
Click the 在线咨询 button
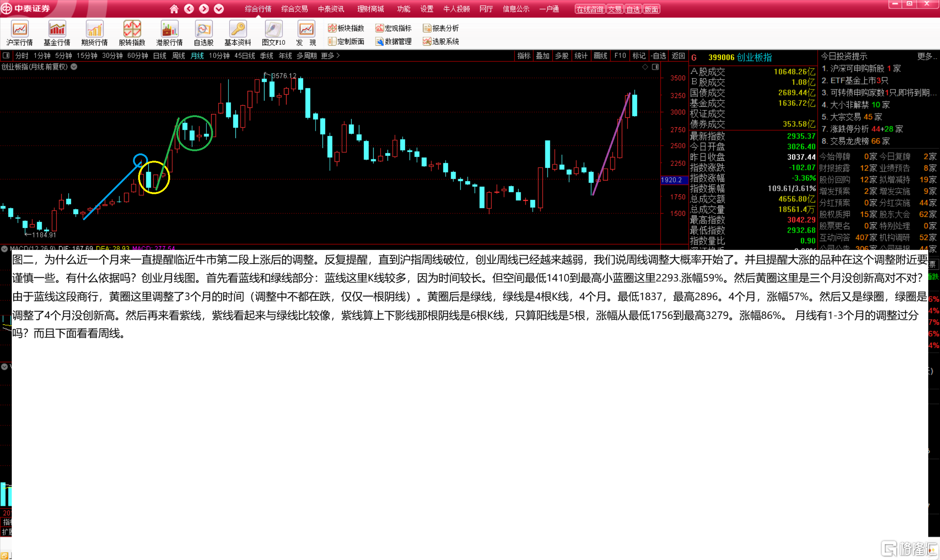[x=590, y=10]
